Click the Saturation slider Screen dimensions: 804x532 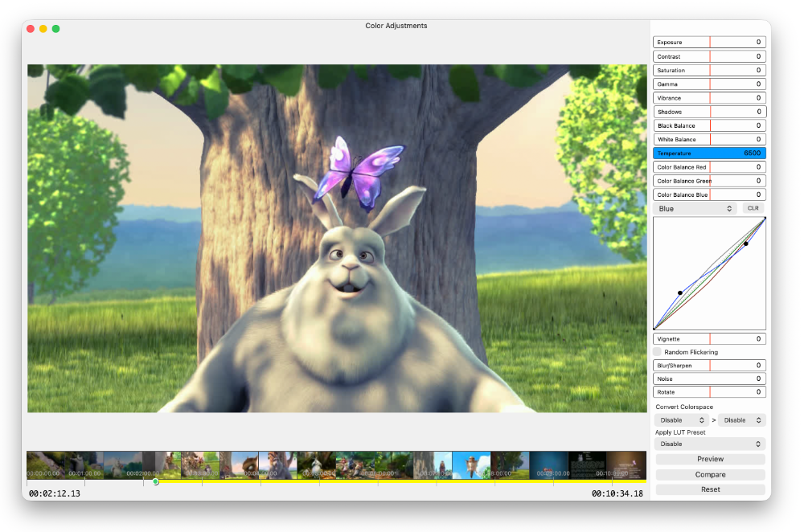(709, 70)
